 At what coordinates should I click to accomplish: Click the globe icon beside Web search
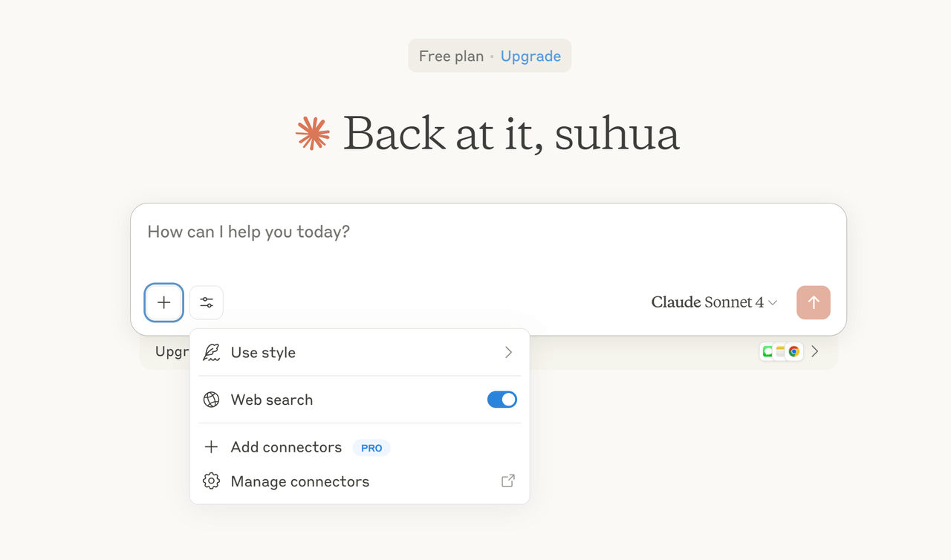click(x=212, y=400)
